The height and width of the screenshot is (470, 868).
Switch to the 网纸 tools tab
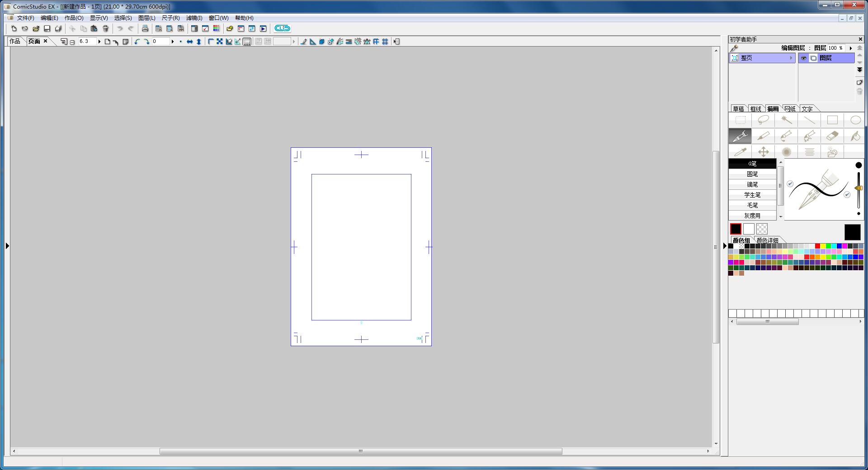coord(789,108)
